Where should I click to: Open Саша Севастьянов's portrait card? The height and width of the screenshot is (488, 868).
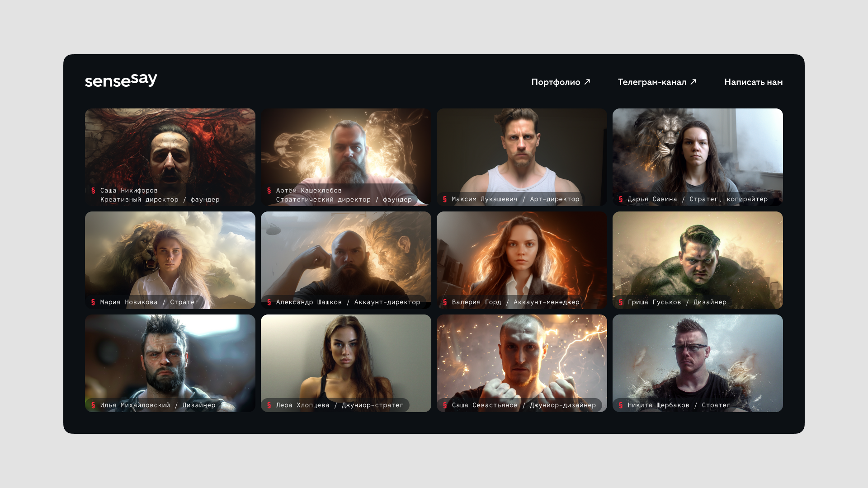point(522,363)
